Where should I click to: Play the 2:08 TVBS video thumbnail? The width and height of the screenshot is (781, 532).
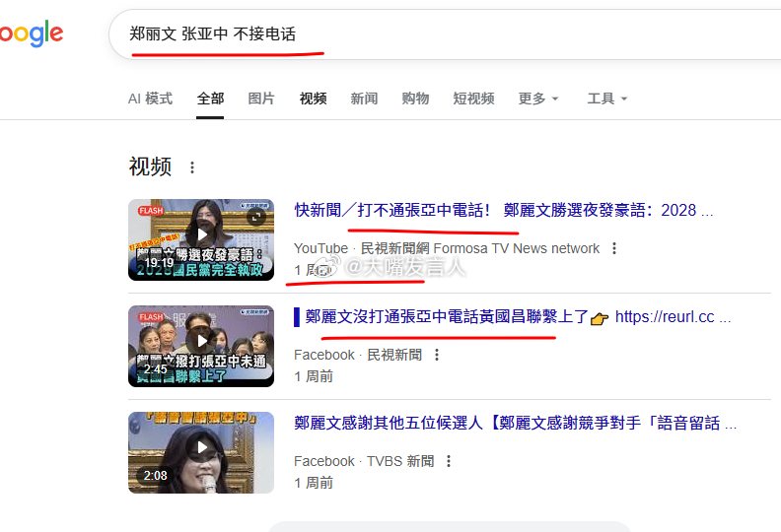coord(201,453)
